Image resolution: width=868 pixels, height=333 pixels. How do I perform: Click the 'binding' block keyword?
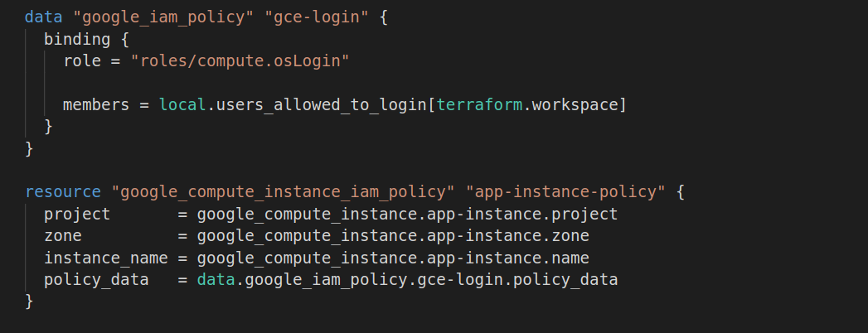[x=77, y=39]
